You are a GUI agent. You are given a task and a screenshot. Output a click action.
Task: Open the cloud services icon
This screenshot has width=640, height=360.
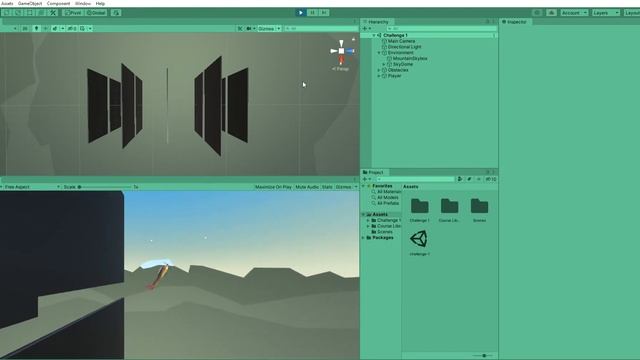tap(551, 13)
